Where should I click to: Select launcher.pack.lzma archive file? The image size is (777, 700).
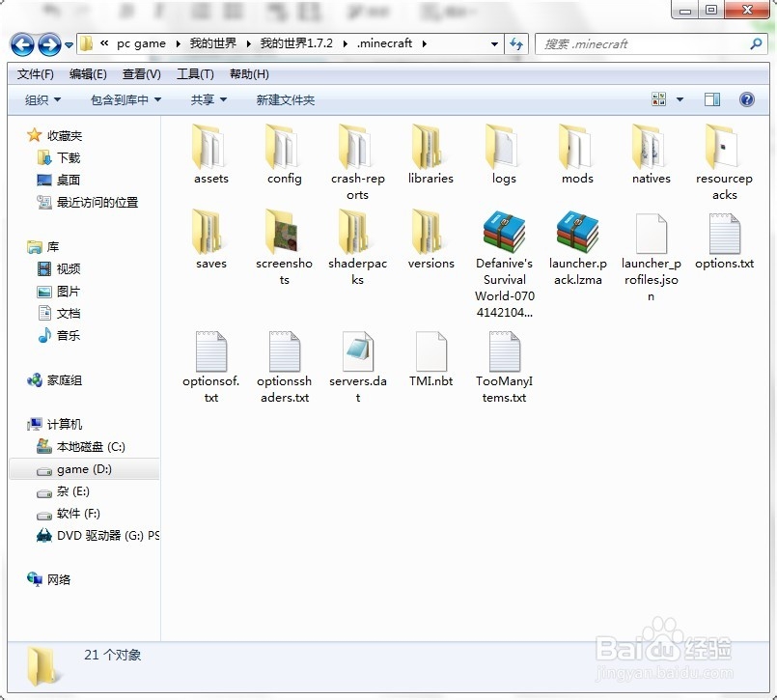(578, 247)
